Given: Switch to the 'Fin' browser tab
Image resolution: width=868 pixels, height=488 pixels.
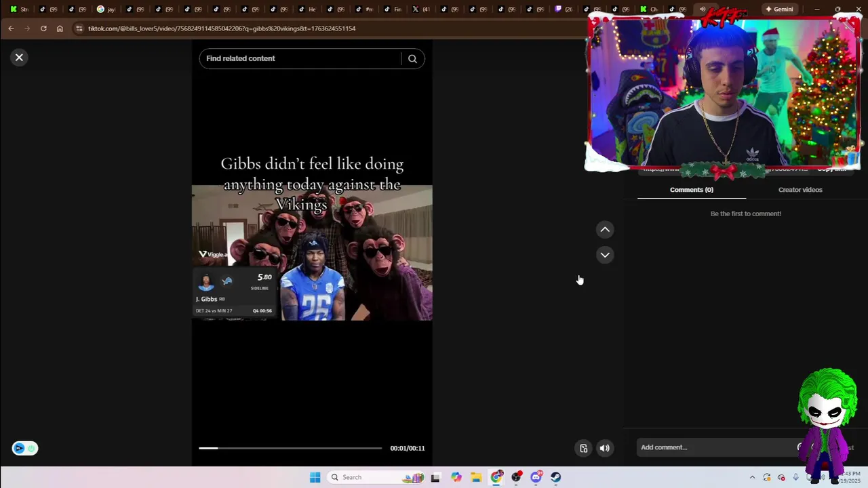Looking at the screenshot, I should point(392,9).
